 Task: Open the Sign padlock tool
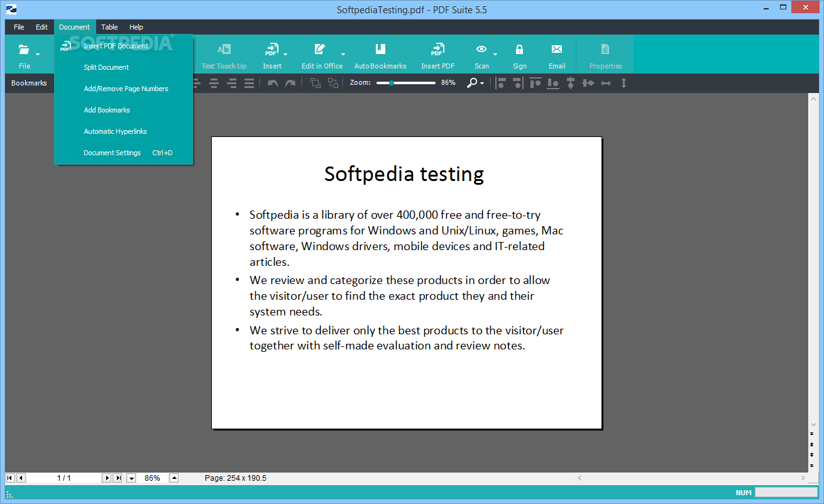click(519, 55)
